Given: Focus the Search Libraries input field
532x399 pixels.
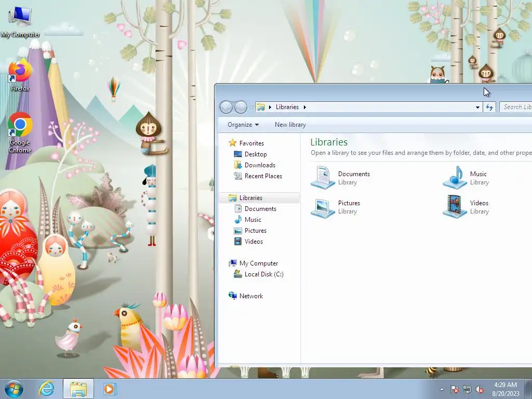Looking at the screenshot, I should pyautogui.click(x=516, y=107).
